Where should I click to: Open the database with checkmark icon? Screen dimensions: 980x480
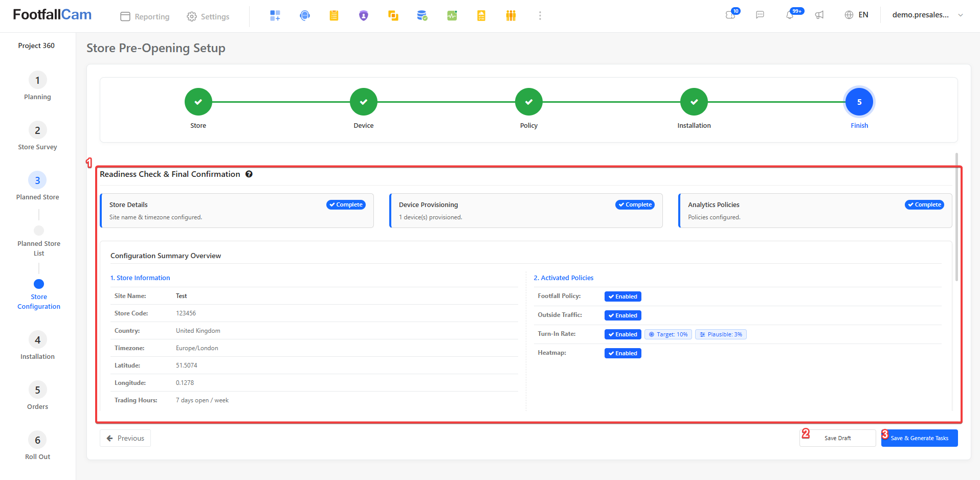tap(422, 16)
